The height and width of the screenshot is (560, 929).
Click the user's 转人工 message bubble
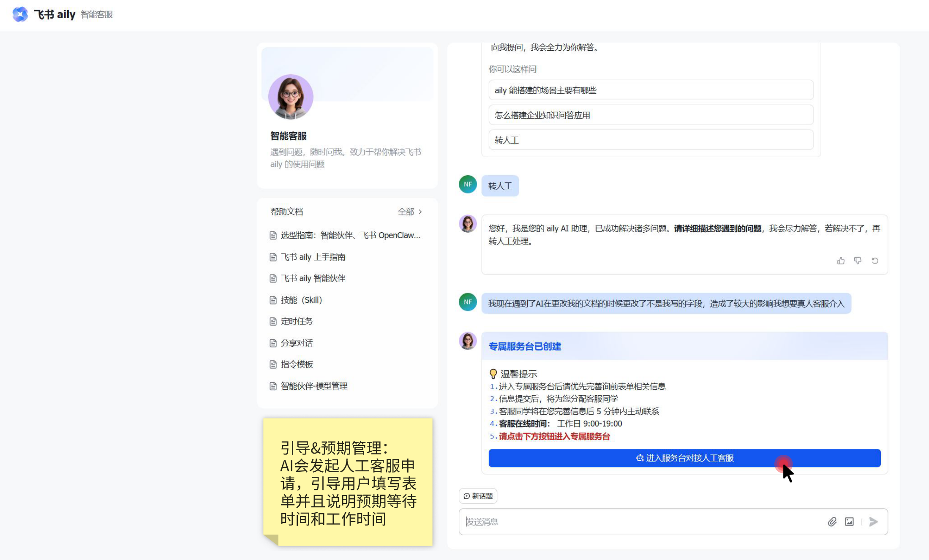pyautogui.click(x=500, y=186)
